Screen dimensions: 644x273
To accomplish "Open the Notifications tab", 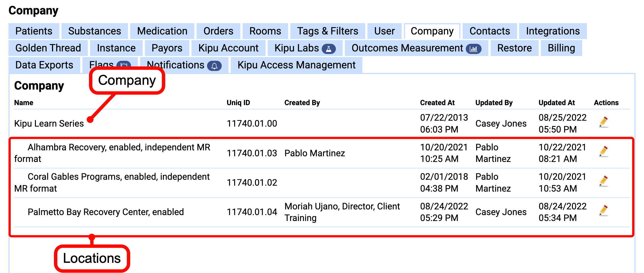I will coord(184,65).
